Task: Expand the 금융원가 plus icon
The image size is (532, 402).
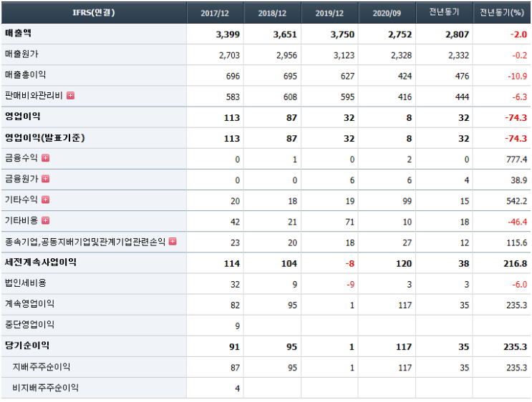Action: [x=45, y=179]
